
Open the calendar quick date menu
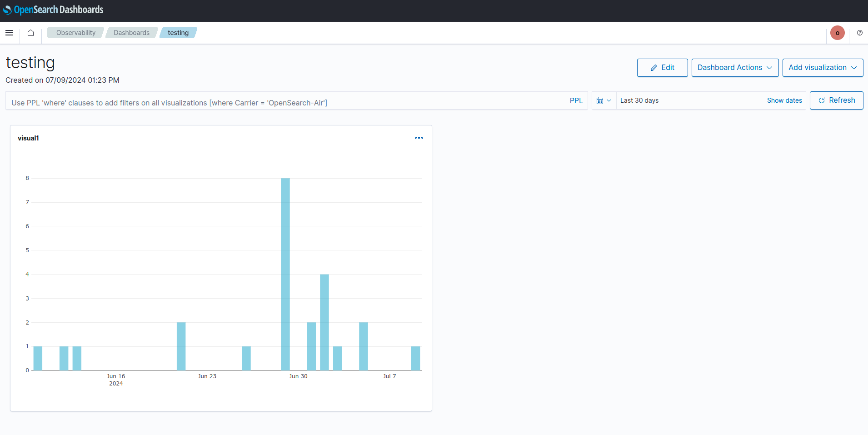tap(604, 100)
